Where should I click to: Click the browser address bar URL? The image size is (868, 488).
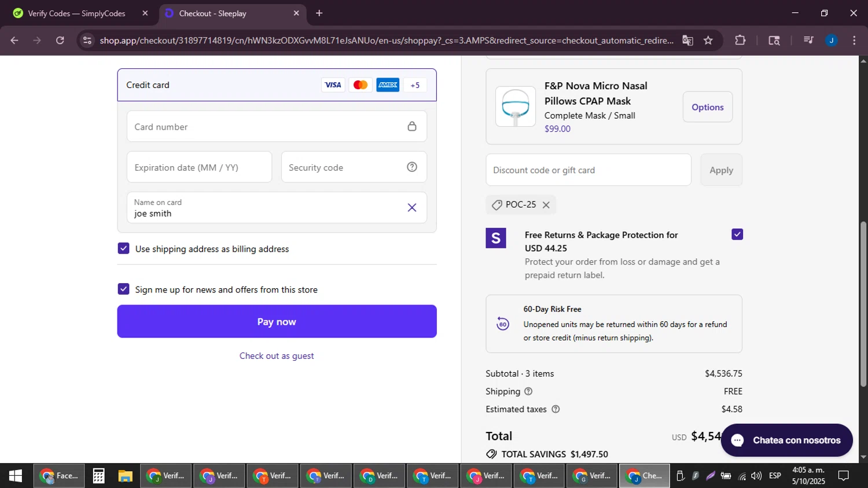click(x=387, y=41)
